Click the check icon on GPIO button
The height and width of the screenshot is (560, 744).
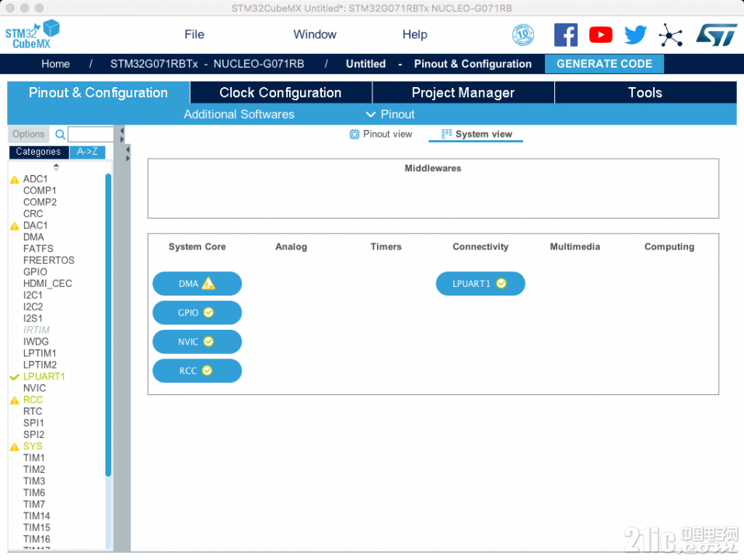[x=208, y=312]
